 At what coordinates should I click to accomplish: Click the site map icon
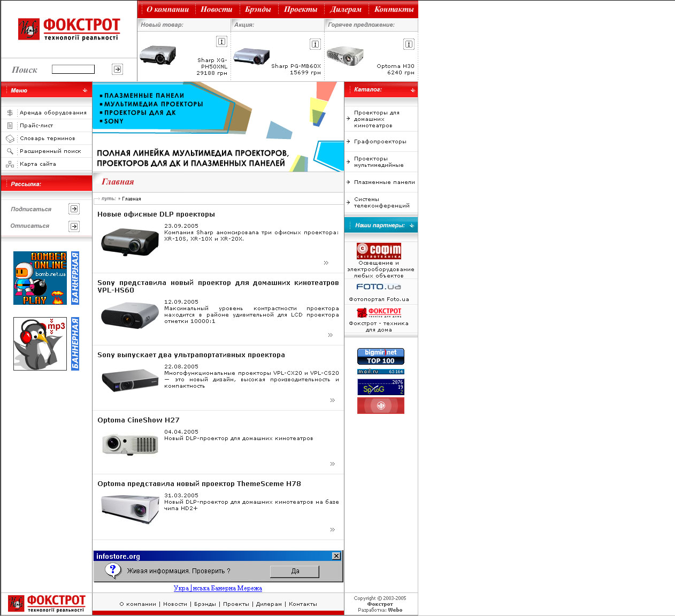(10, 164)
